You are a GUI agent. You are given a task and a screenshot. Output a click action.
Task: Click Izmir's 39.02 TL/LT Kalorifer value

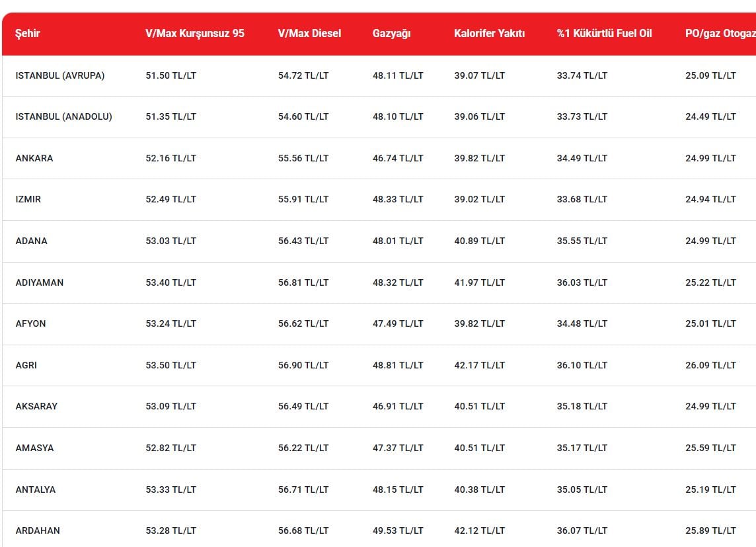(479, 199)
